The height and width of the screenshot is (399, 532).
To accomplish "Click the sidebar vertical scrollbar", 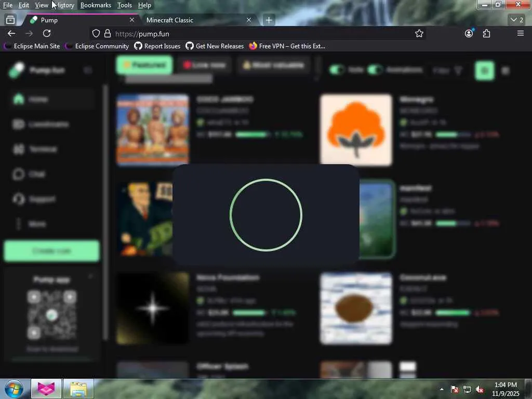I will (x=105, y=212).
